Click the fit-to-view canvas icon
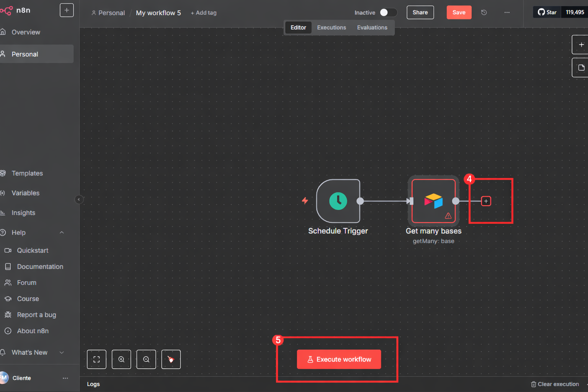 [96, 359]
